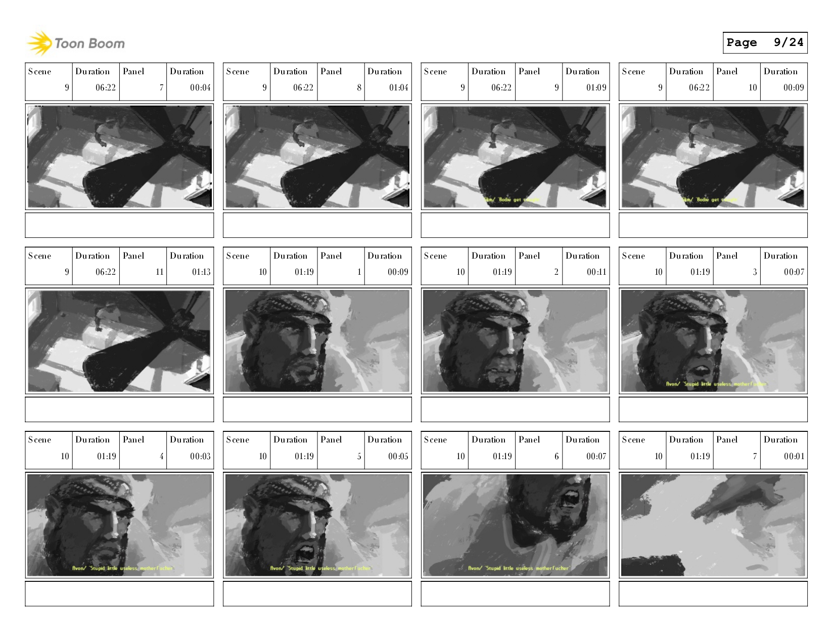Click Scene 10 Panel 1 face thumbnail
Image resolution: width=834 pixels, height=644 pixels.
[317, 341]
